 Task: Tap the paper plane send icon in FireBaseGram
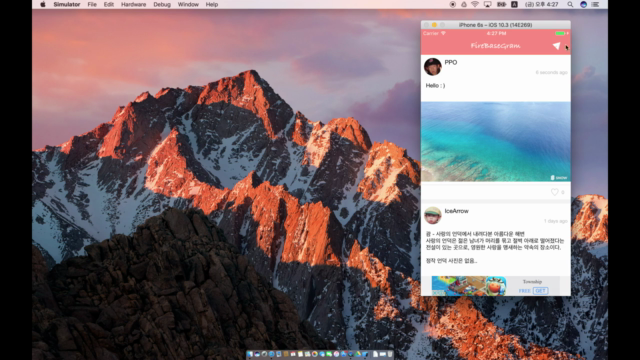click(556, 46)
